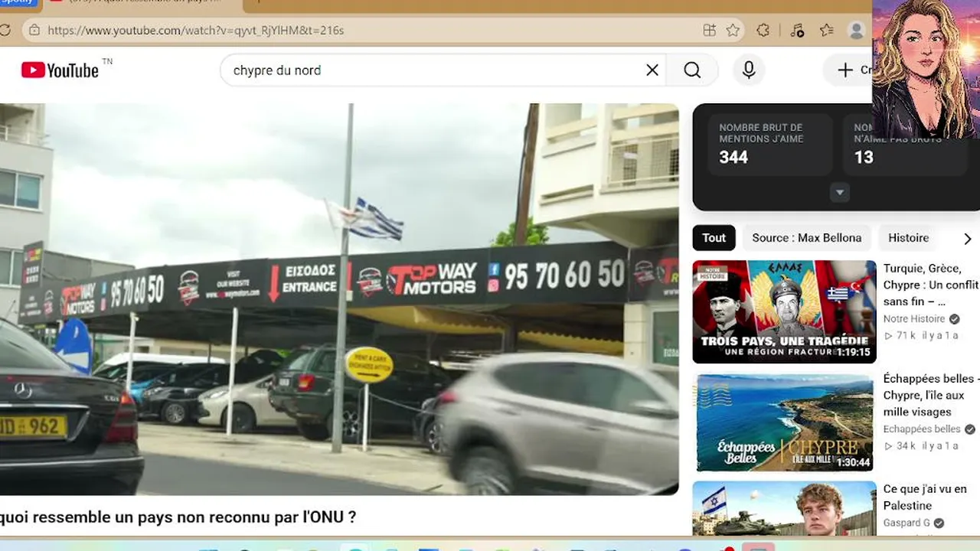This screenshot has height=551, width=980.
Task: Open 'Ce que j'ai vu en Palestine' title
Action: coord(925,497)
